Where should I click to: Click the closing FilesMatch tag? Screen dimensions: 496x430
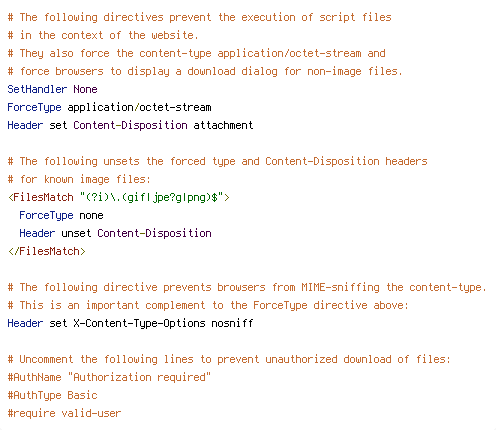47,251
